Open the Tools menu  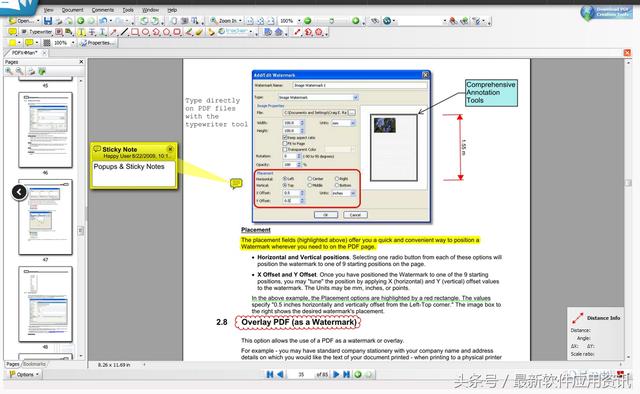128,10
